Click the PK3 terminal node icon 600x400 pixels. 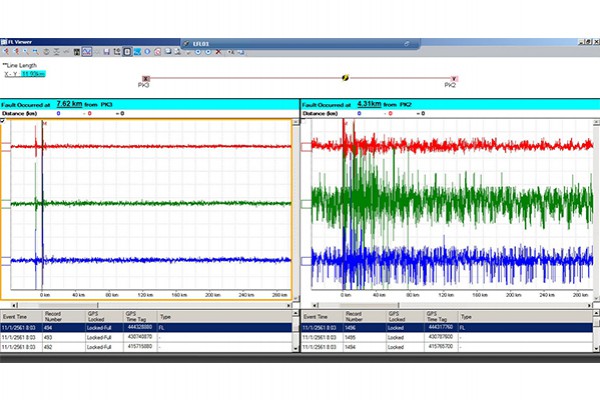point(147,77)
